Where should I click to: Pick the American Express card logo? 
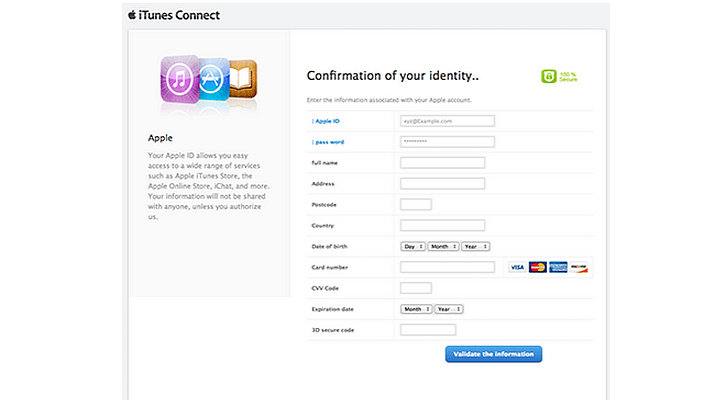coord(558,267)
